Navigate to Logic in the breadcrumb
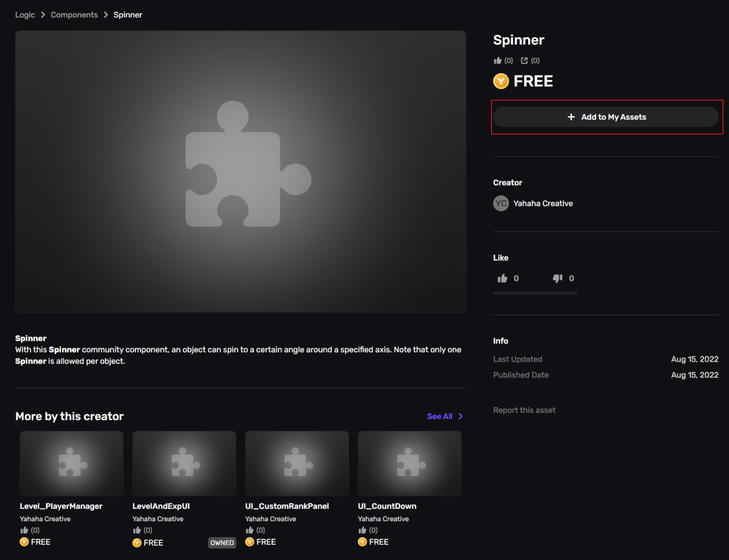Screen dimensions: 729x560 click(x=25, y=15)
